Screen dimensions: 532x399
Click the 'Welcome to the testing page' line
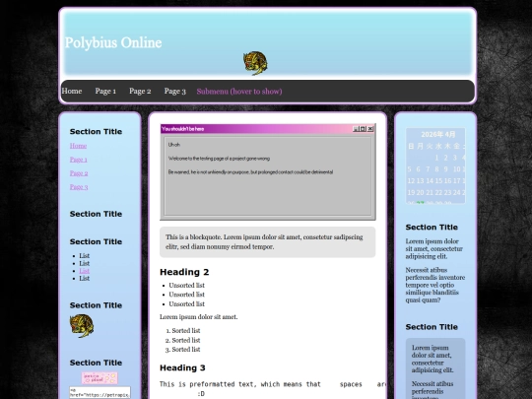[219, 159]
